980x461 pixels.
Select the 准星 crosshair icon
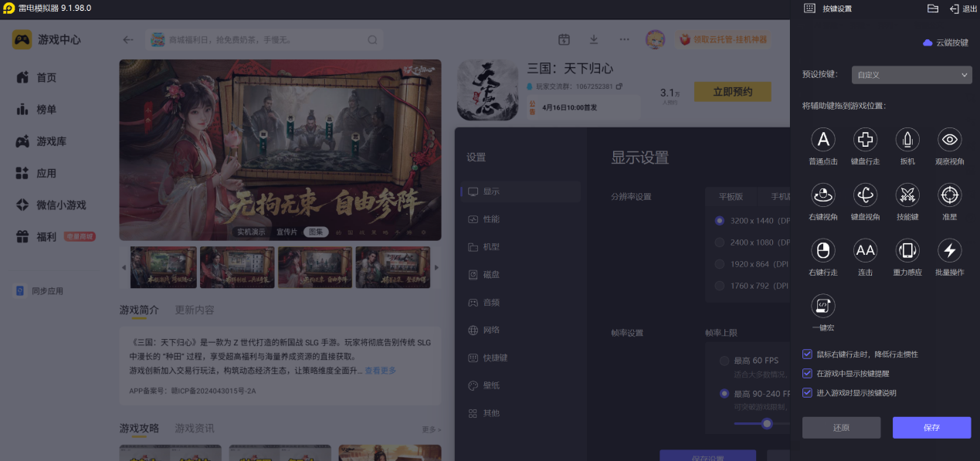pyautogui.click(x=949, y=195)
